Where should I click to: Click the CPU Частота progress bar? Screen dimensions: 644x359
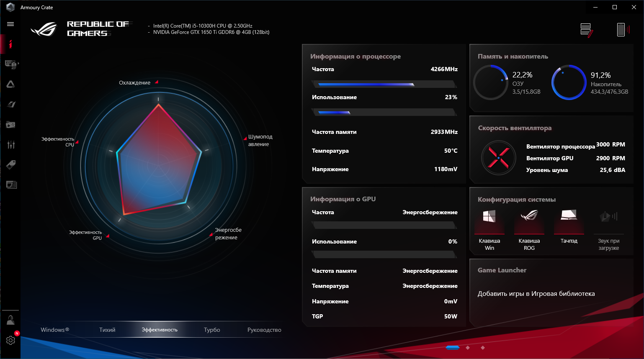384,84
